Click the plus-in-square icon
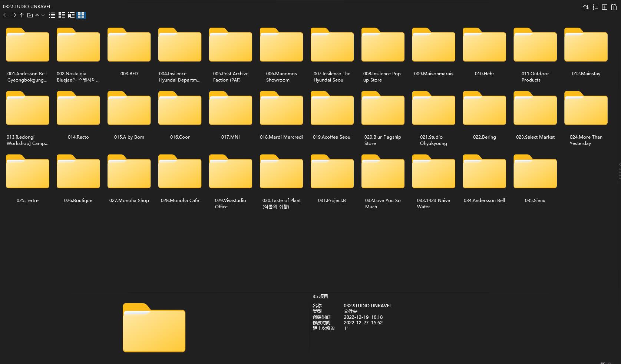Image resolution: width=621 pixels, height=364 pixels. (x=604, y=7)
